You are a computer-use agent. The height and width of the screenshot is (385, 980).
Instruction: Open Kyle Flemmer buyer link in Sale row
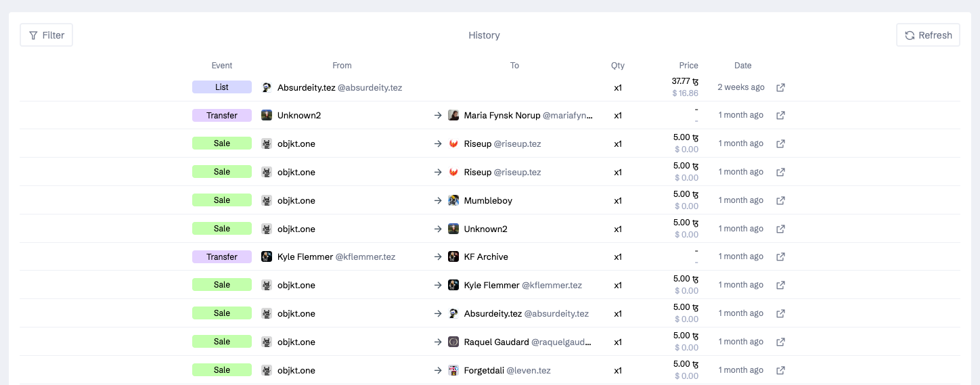[x=523, y=285]
